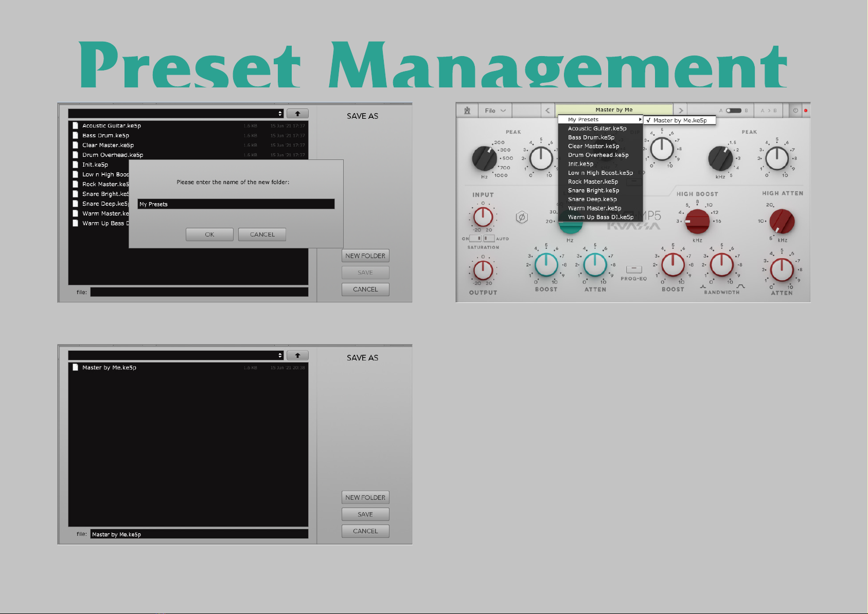Click CANCEL below SAVE beside Master by Me.ke5p list

[365, 531]
